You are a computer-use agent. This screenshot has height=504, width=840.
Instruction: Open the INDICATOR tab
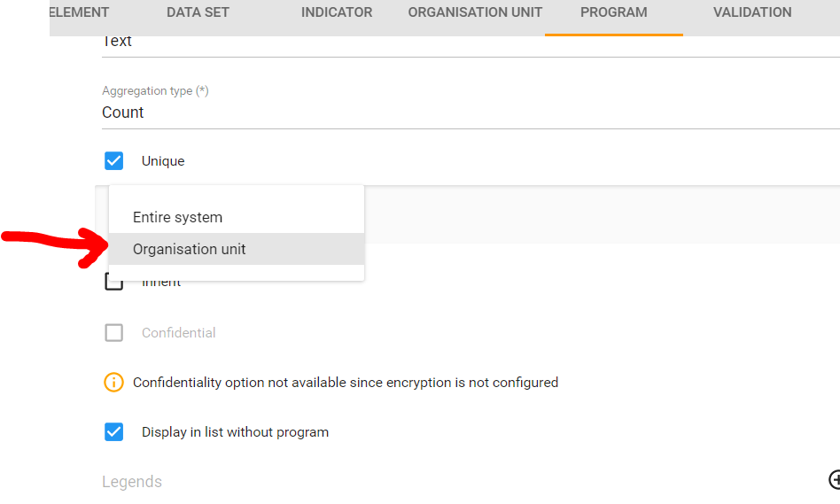pyautogui.click(x=337, y=12)
